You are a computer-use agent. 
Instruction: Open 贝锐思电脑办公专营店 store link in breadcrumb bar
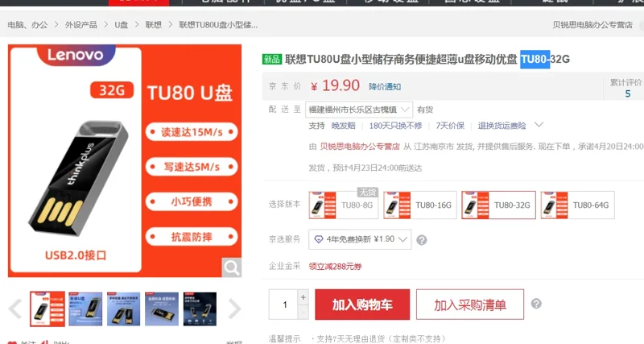[592, 25]
